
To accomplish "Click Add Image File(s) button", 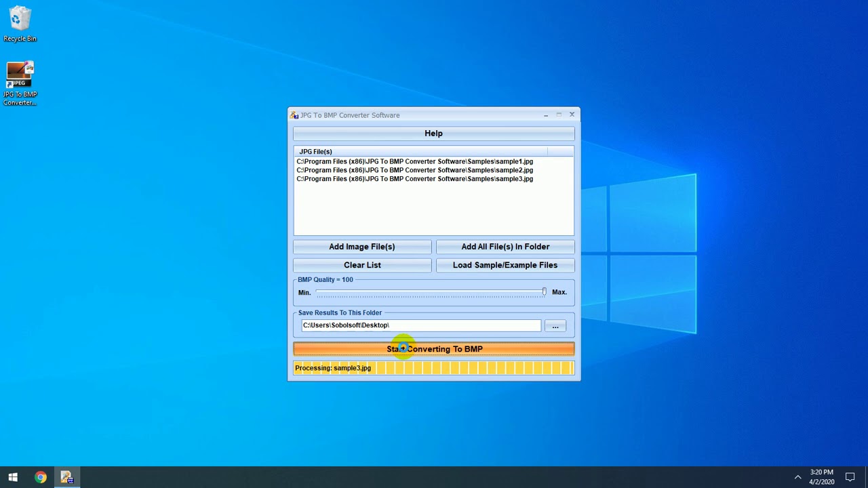I will [362, 247].
